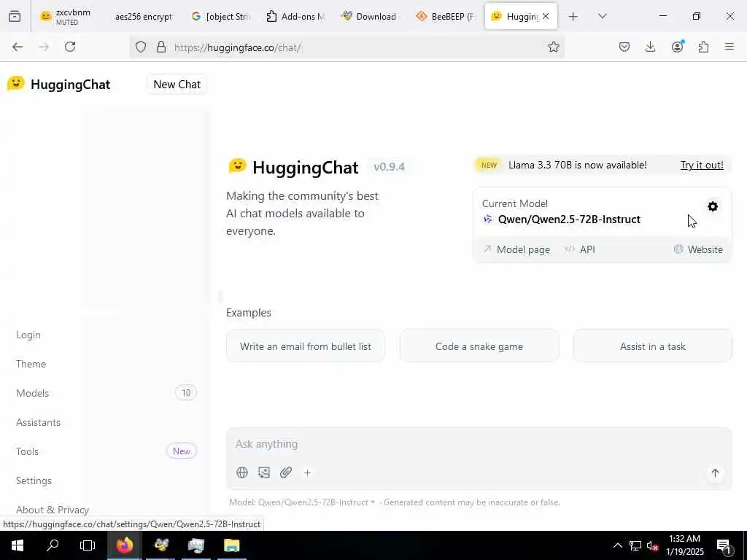Click Try it out link
Image resolution: width=747 pixels, height=560 pixels.
pyautogui.click(x=701, y=166)
